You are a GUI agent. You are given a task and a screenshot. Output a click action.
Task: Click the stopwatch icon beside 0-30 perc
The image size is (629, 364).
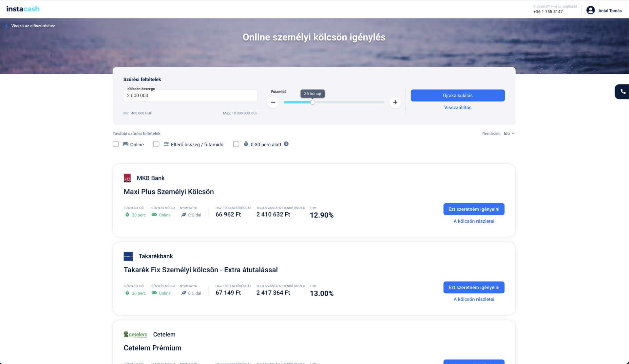pos(246,144)
